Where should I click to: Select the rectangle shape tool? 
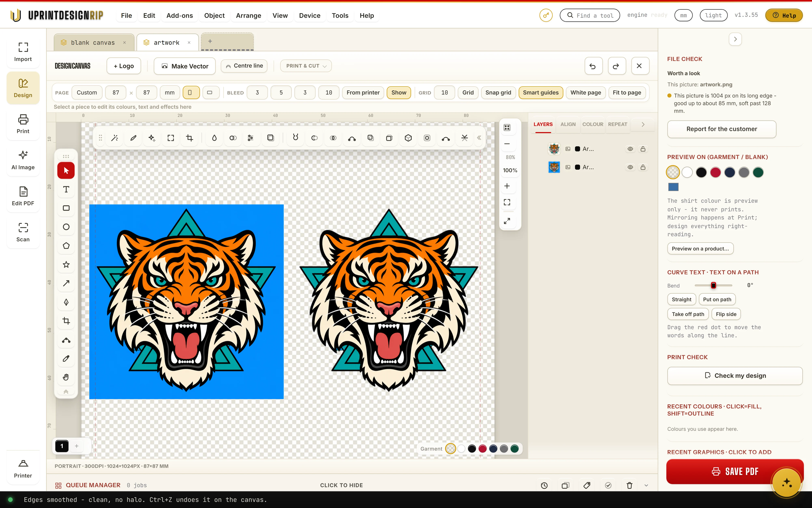[66, 208]
